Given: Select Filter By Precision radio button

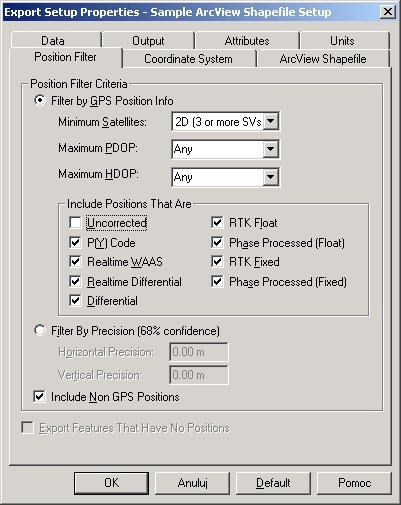Looking at the screenshot, I should (x=40, y=331).
